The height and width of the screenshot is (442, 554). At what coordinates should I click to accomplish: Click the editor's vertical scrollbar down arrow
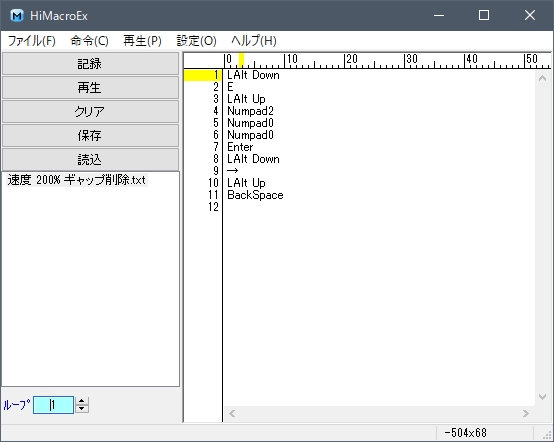click(x=542, y=397)
